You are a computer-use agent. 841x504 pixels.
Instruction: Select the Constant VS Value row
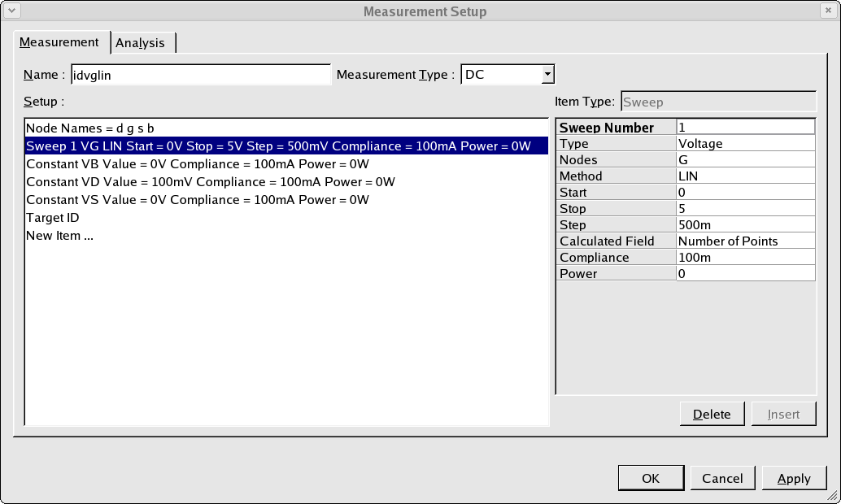[286, 200]
